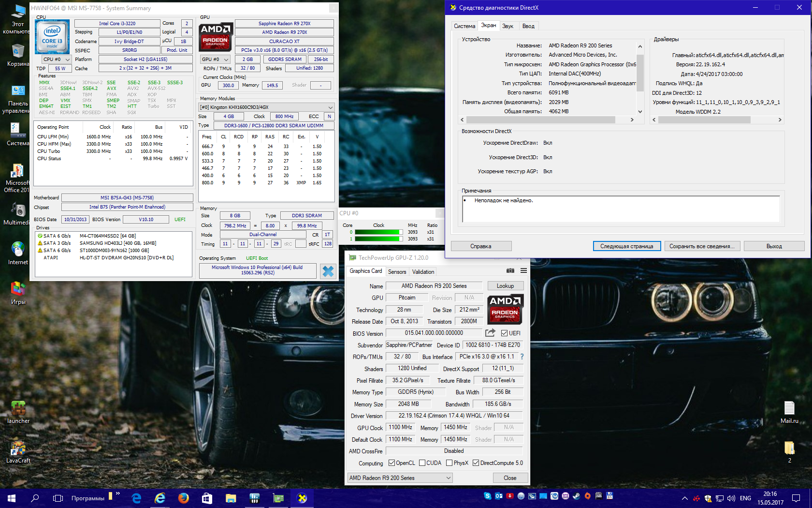Open the Recycle Bin desktop icon
This screenshot has width=812, height=508.
tap(18, 55)
